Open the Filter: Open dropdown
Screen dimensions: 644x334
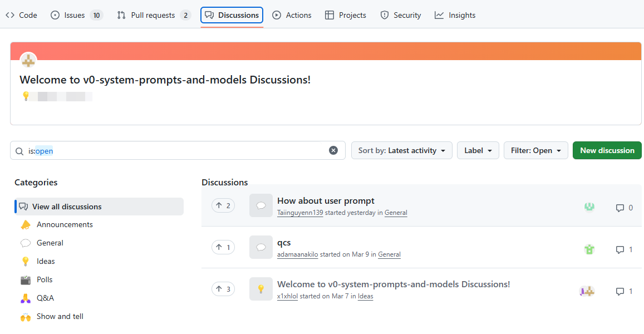click(535, 150)
